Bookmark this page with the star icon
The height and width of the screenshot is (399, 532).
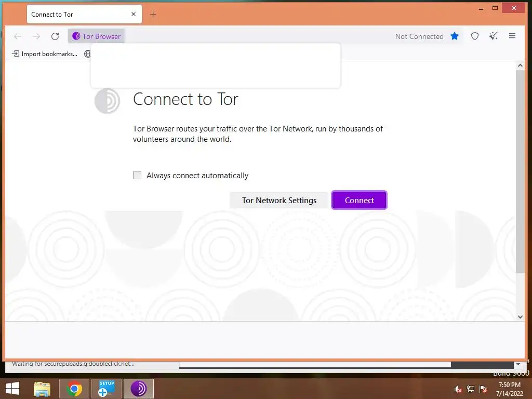[455, 36]
